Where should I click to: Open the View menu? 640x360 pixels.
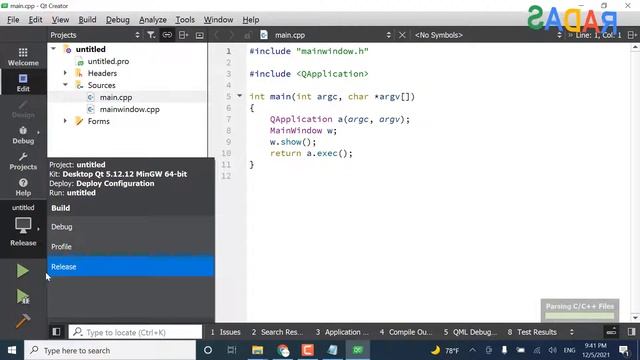coord(60,20)
